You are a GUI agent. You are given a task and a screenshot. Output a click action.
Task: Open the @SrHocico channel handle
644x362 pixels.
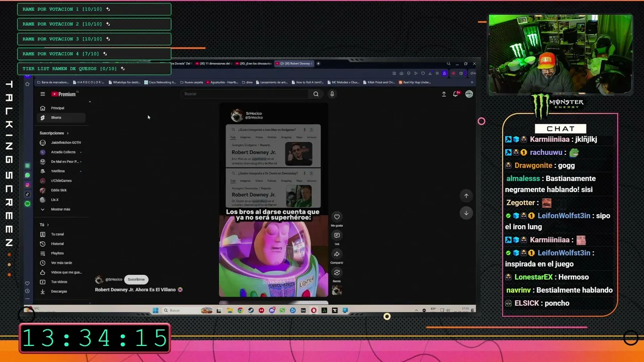(x=114, y=280)
